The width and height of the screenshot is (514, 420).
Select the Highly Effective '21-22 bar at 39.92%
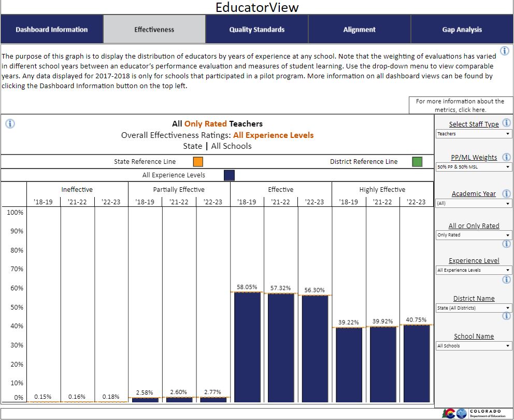click(383, 364)
